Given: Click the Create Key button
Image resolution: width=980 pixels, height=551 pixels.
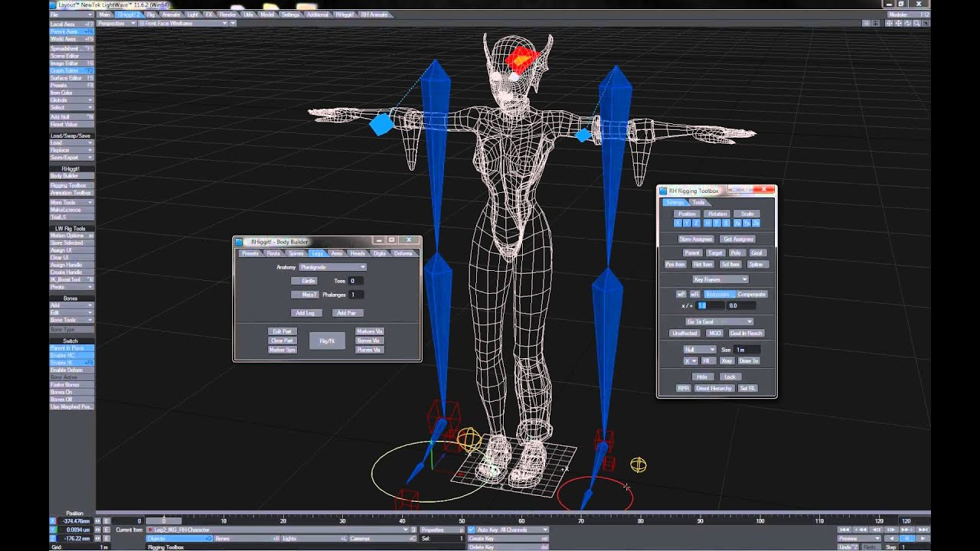Looking at the screenshot, I should (508, 539).
